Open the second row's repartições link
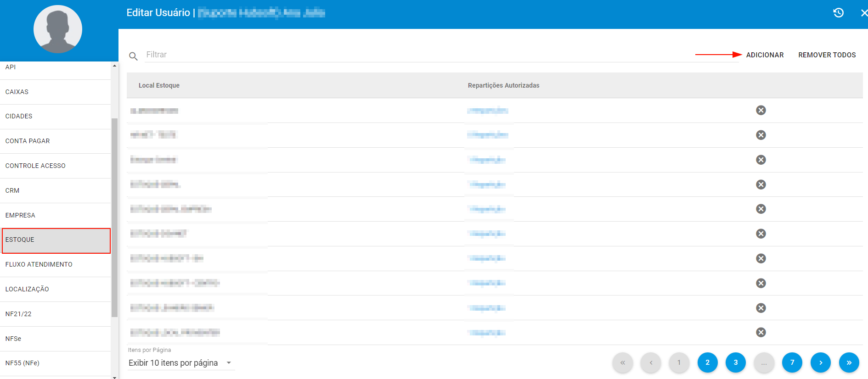 488,135
